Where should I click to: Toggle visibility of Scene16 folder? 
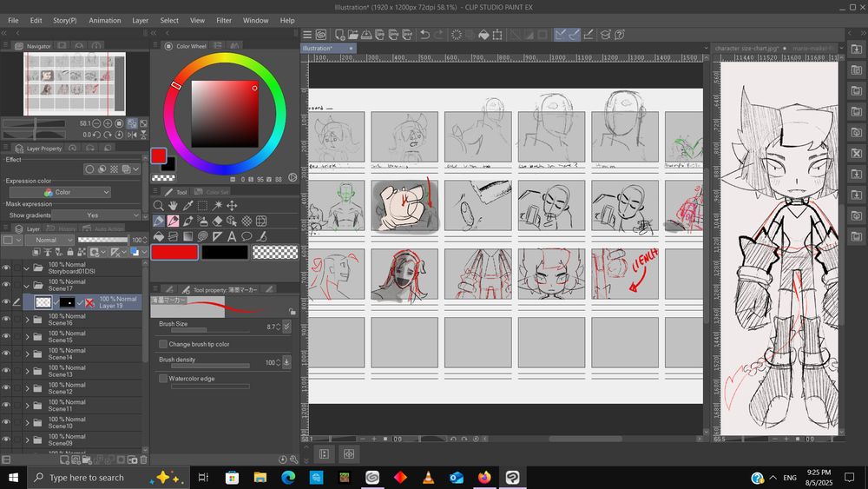[6, 319]
